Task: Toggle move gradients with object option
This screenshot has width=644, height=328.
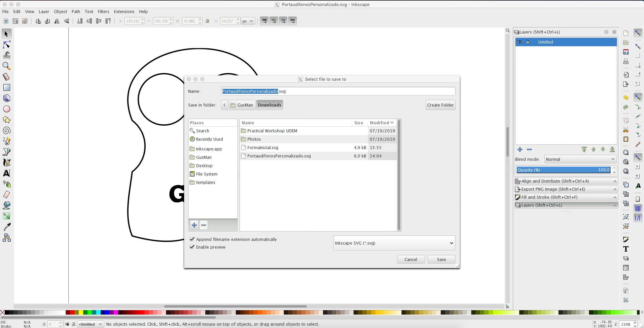Action: point(283,21)
